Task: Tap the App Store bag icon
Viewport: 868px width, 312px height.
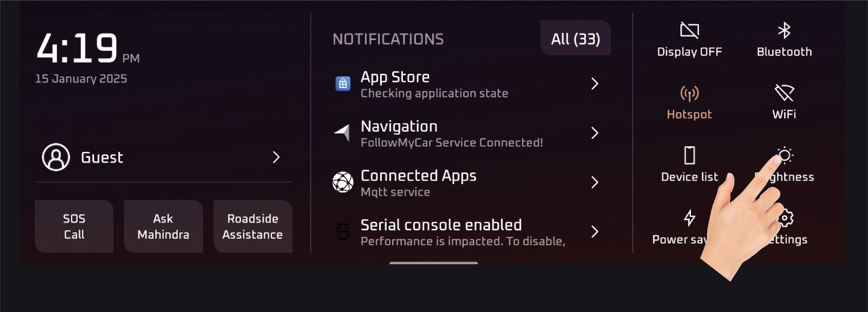Action: pos(343,84)
